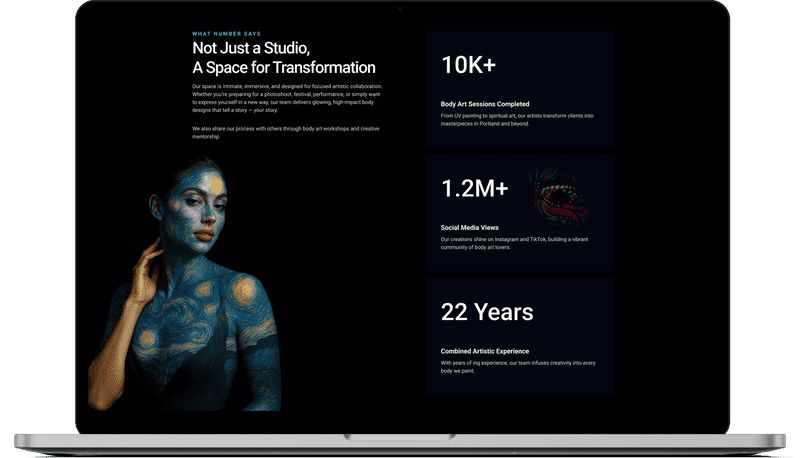Click the colorful painted mask image
The height and width of the screenshot is (458, 800).
click(x=558, y=197)
